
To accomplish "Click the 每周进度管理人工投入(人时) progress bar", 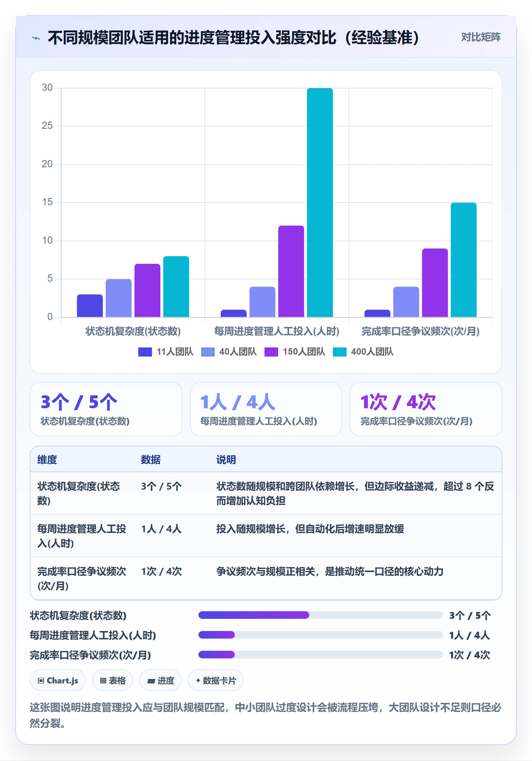I will (321, 635).
